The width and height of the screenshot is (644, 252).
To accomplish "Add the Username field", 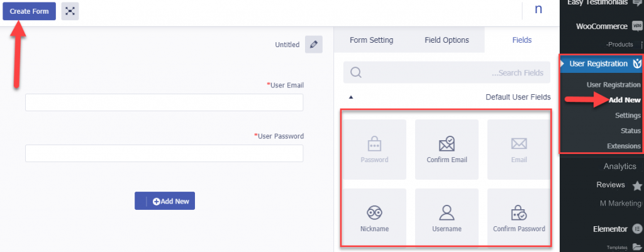I will pyautogui.click(x=447, y=217).
